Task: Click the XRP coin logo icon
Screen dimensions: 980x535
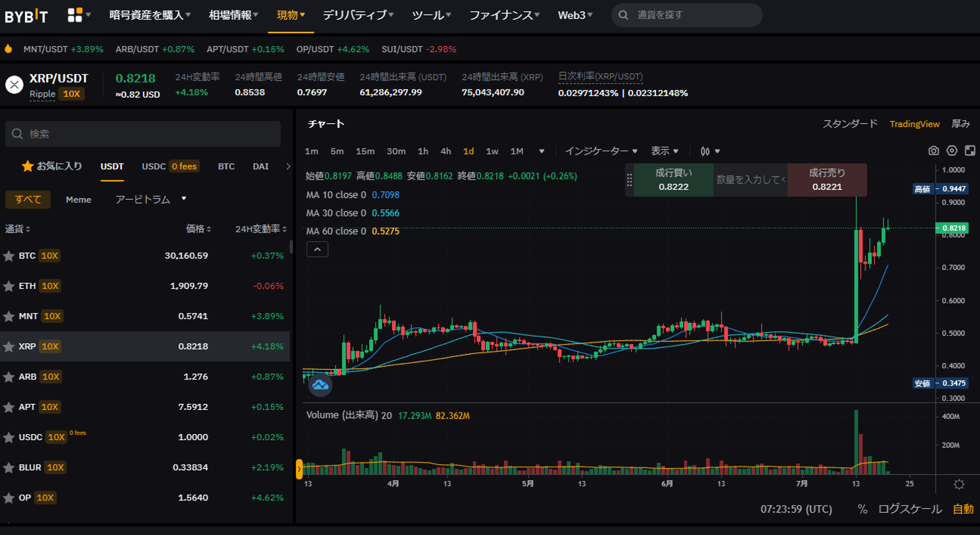Action: (15, 85)
